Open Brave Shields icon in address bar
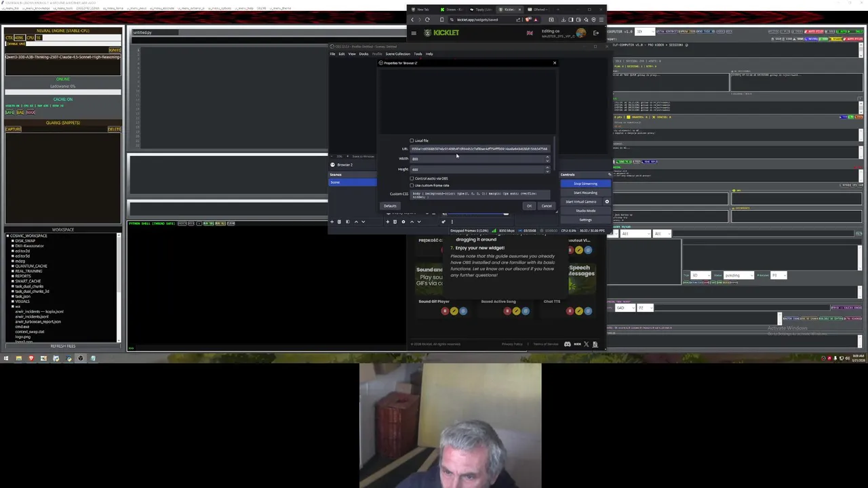This screenshot has width=868, height=488. [528, 20]
